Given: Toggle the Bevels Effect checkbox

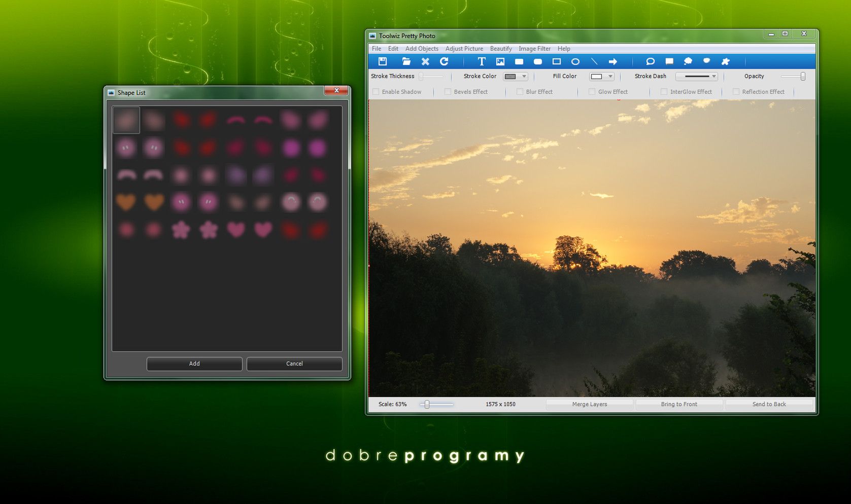Looking at the screenshot, I should coord(448,92).
